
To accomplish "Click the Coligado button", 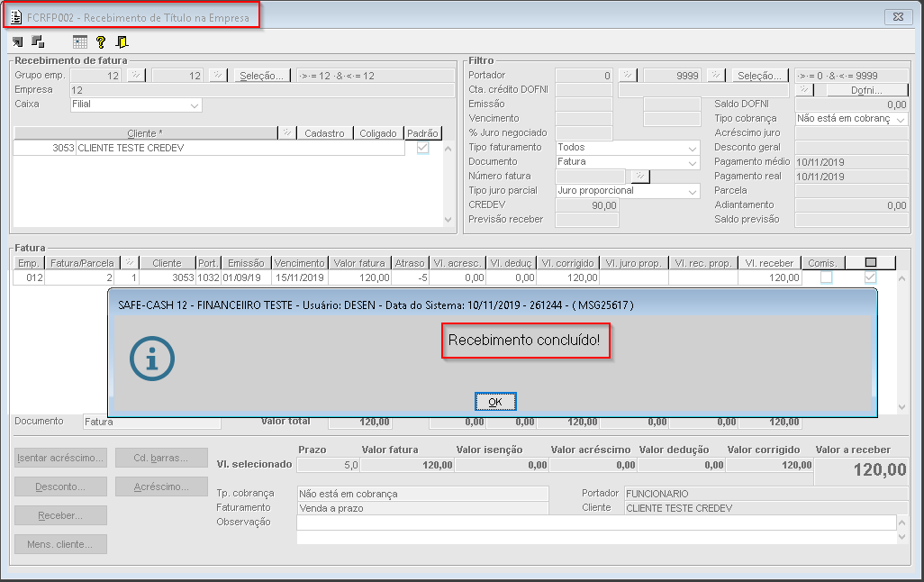I will tap(378, 133).
